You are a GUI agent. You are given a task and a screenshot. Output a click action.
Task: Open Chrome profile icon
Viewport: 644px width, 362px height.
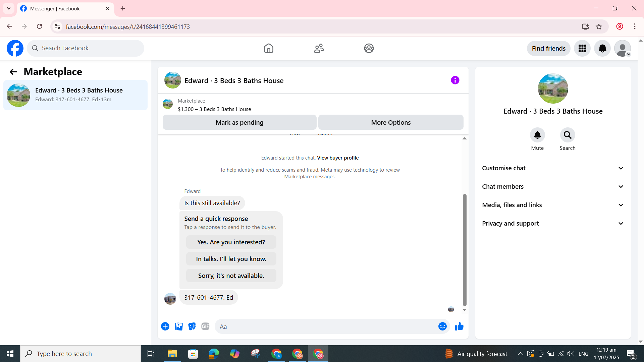[620, 26]
